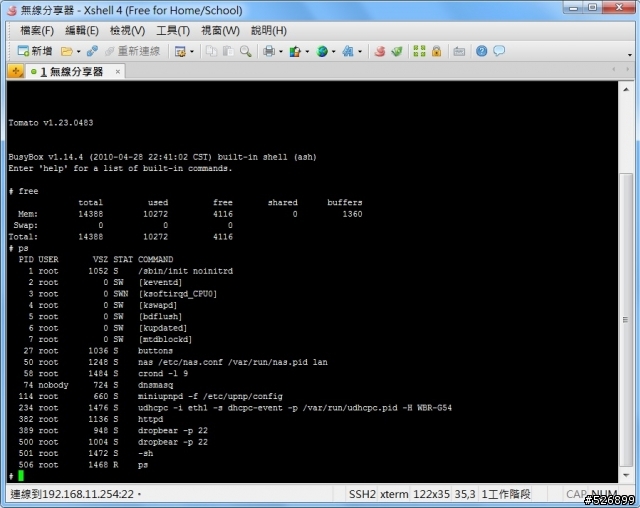Click the orange new-tab plus icon

16,71
